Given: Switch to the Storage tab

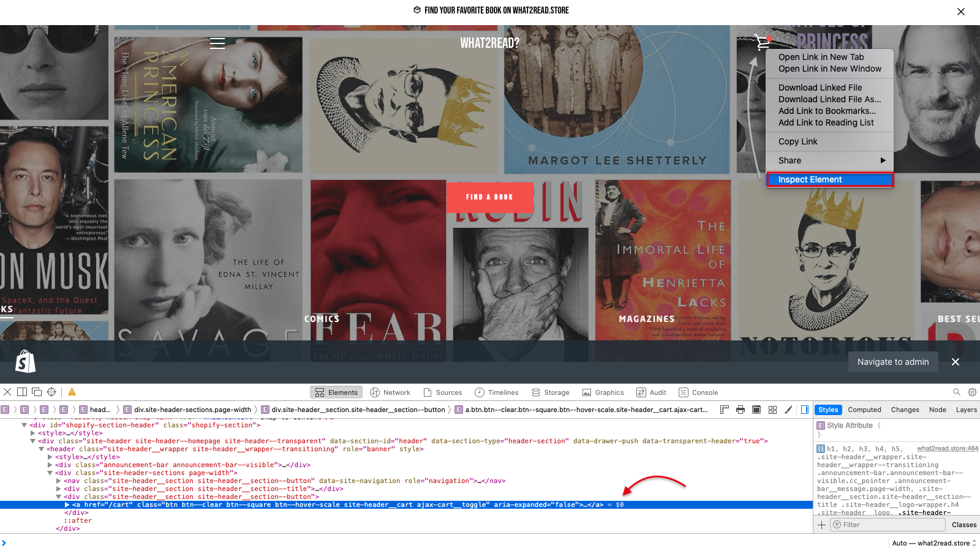Looking at the screenshot, I should 551,392.
